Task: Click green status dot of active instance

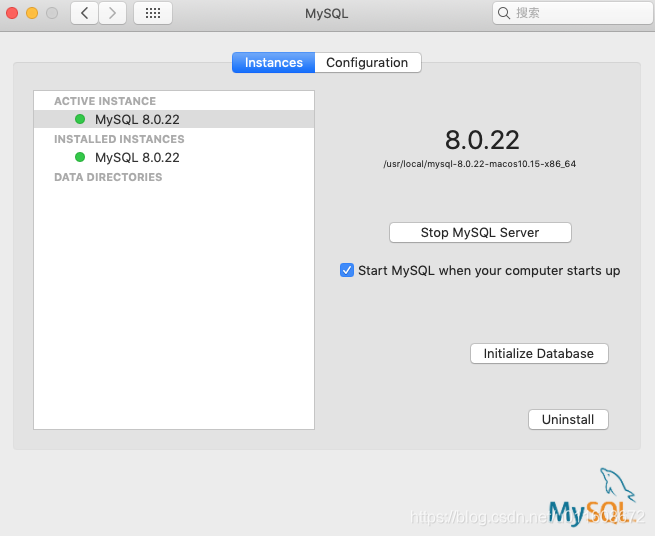Action: (80, 119)
